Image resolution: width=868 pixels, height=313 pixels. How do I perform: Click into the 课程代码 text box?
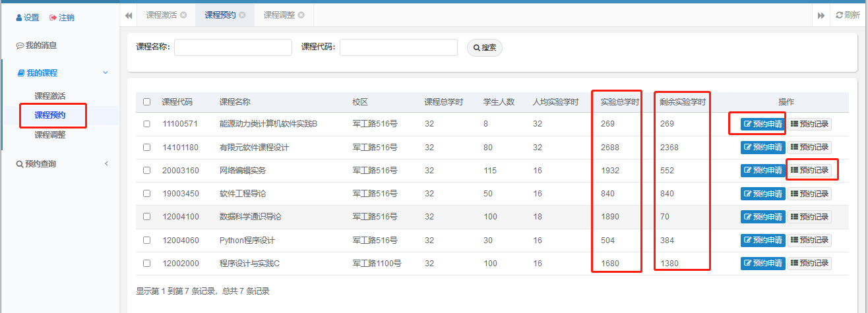click(x=398, y=47)
